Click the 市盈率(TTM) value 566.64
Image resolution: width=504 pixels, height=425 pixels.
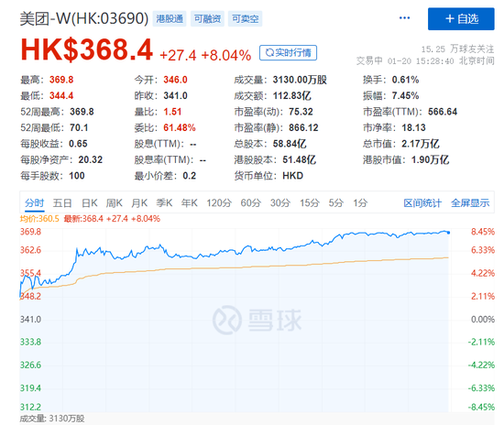point(443,112)
